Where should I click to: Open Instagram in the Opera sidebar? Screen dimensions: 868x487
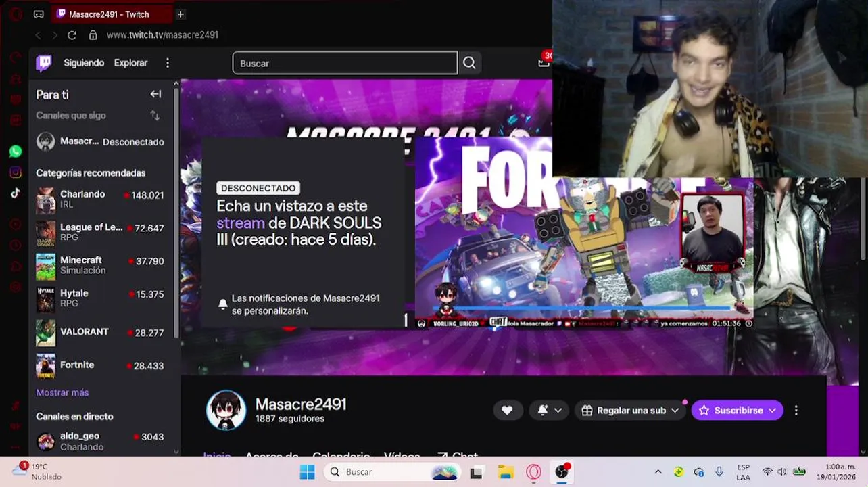point(16,172)
